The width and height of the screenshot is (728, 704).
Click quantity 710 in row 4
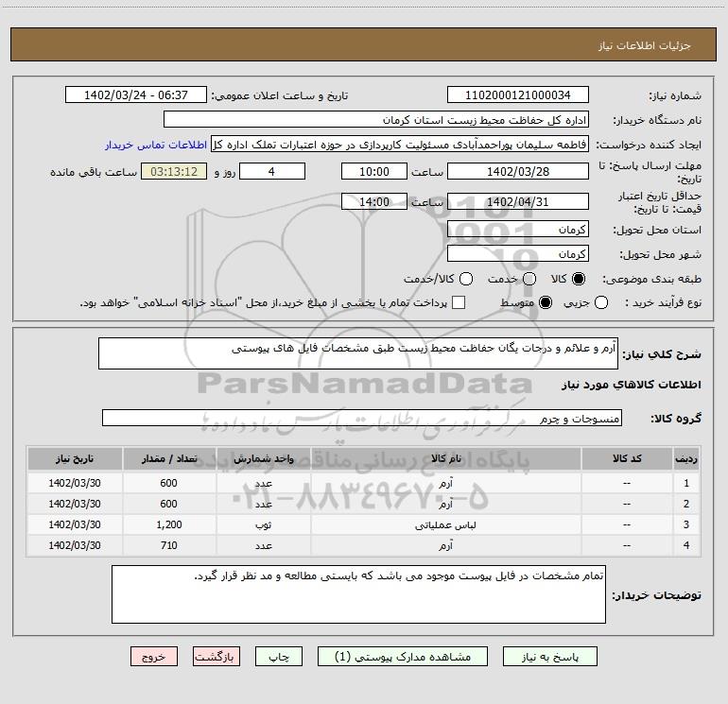(169, 545)
